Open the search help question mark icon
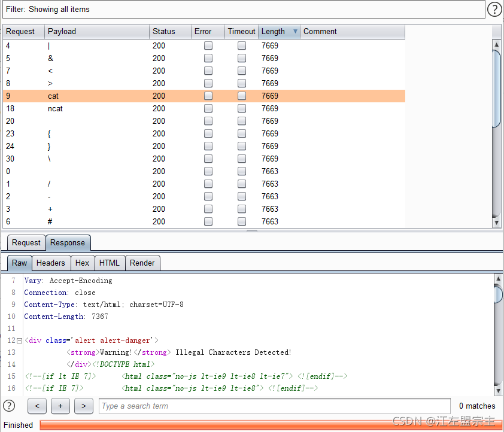504x432 pixels. [x=9, y=406]
